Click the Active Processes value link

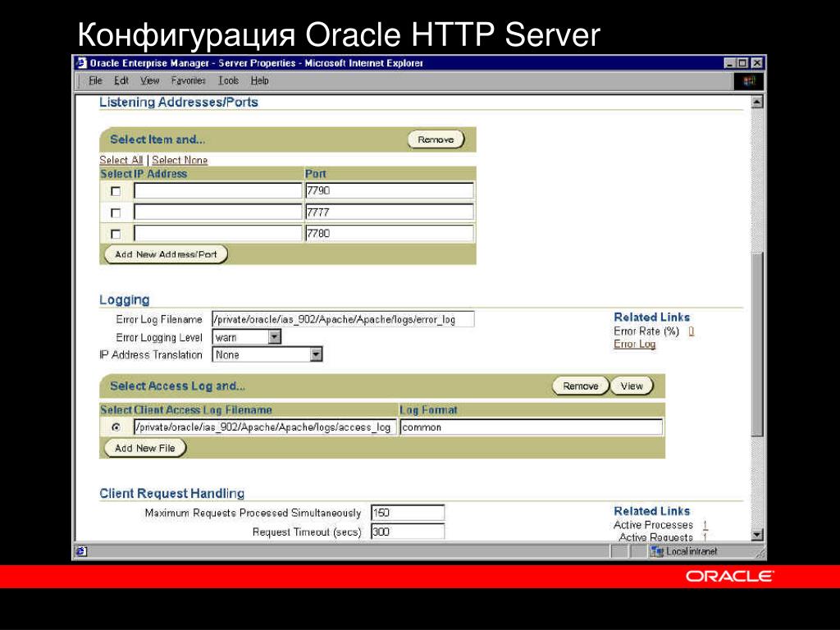tap(705, 525)
